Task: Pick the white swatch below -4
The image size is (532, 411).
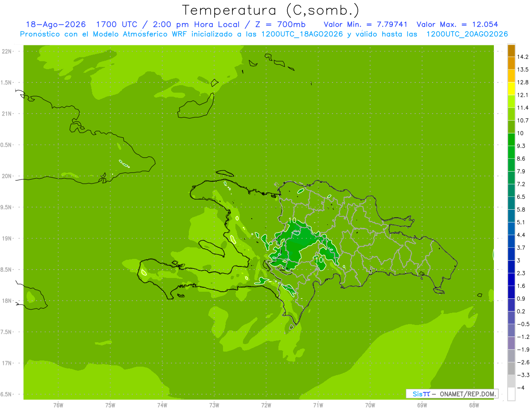Action: click(511, 394)
